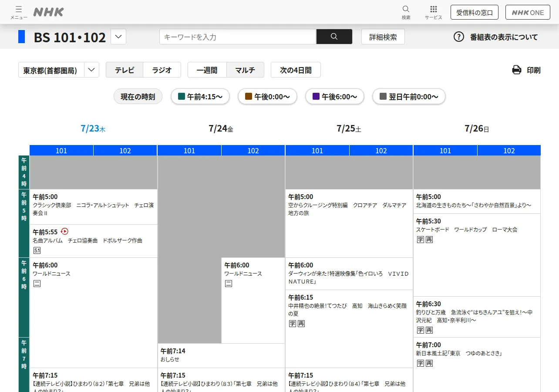Open ダーウィンが来た! program entry
Image resolution: width=559 pixels, height=392 pixels.
[349, 274]
